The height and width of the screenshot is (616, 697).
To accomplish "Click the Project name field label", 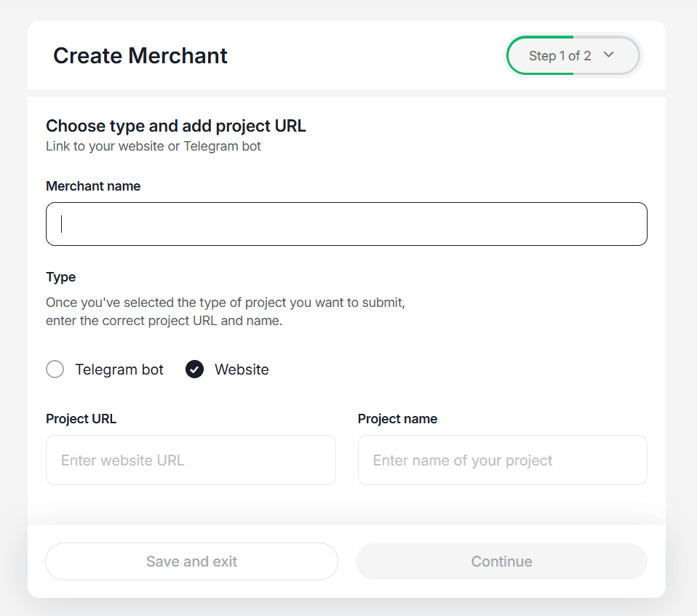I will point(397,419).
